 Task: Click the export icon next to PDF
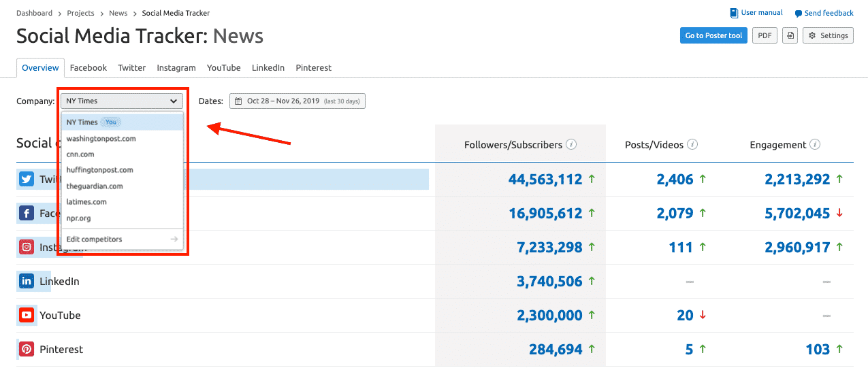point(790,35)
